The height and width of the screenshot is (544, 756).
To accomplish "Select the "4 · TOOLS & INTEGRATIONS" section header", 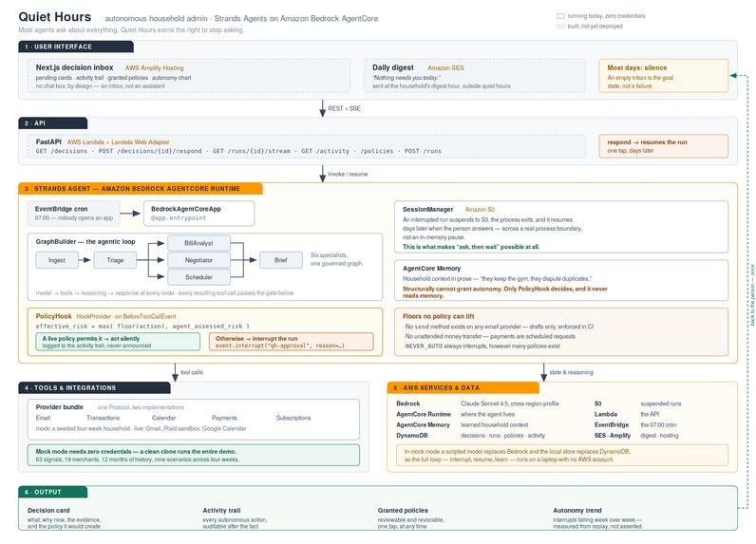I will click(x=94, y=387).
